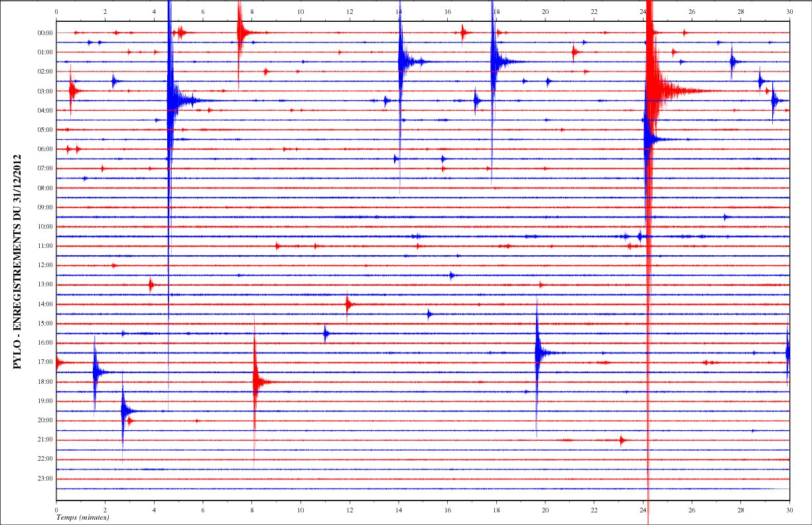Select the 09:00 trace label
The height and width of the screenshot is (525, 812).
[x=45, y=207]
